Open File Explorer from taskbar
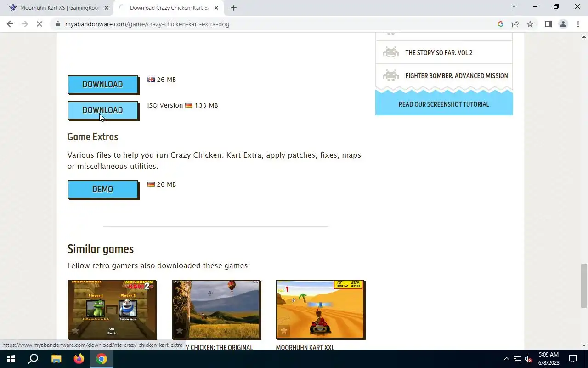Image resolution: width=588 pixels, height=368 pixels. [56, 359]
